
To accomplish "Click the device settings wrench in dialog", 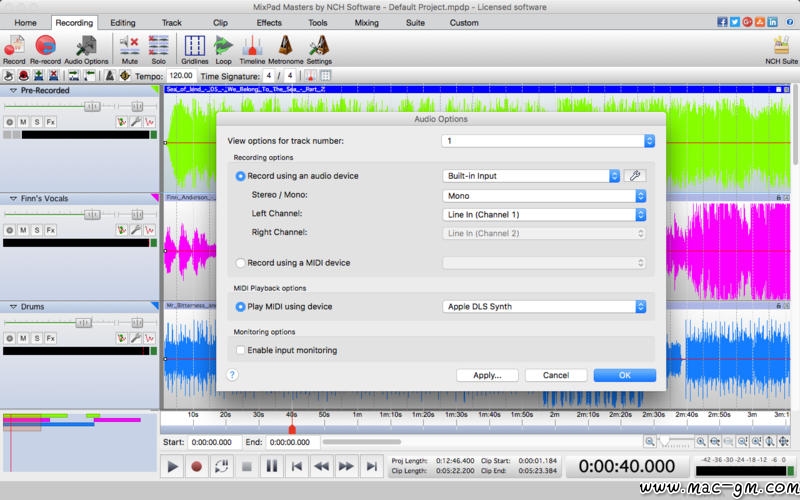I will tap(635, 176).
